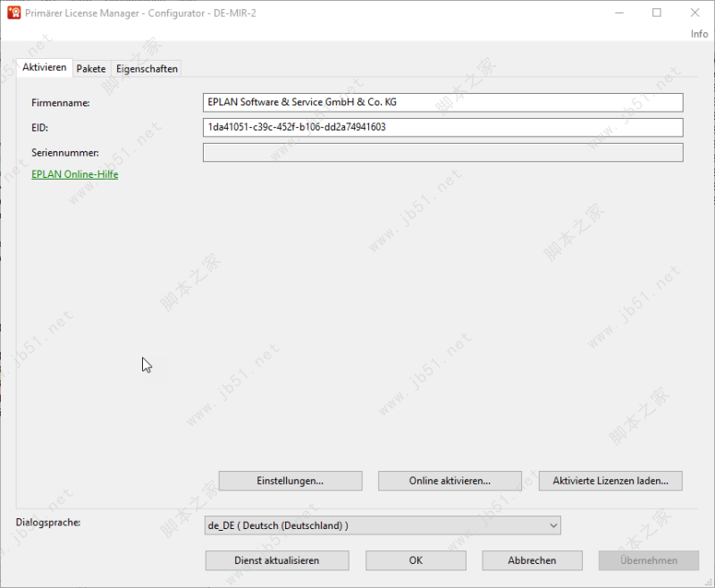Image resolution: width=715 pixels, height=588 pixels.
Task: Confirm with the OK button
Action: (x=416, y=560)
